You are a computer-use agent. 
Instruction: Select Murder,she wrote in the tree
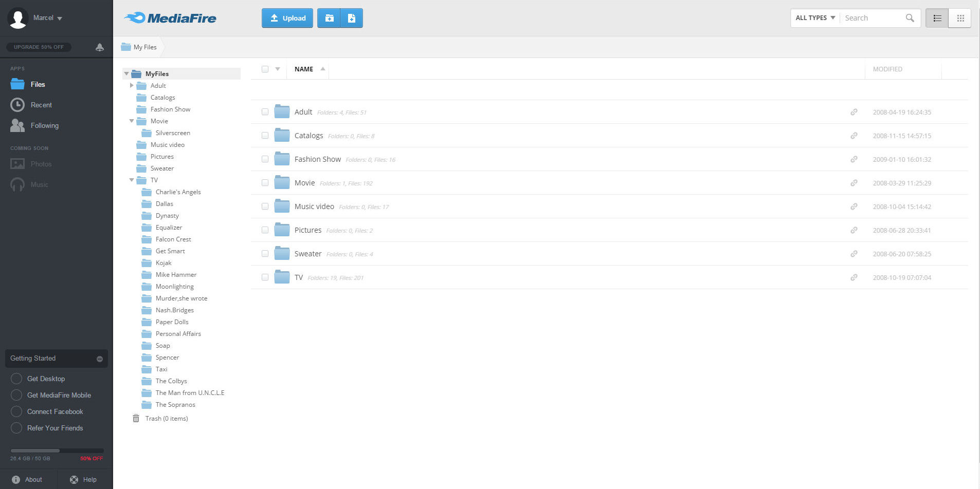pos(182,298)
